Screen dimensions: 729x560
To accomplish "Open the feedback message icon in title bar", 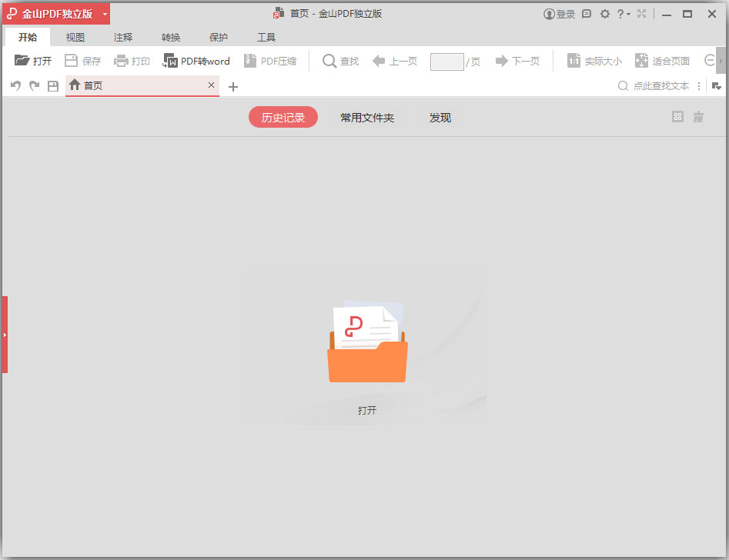I will (x=587, y=14).
